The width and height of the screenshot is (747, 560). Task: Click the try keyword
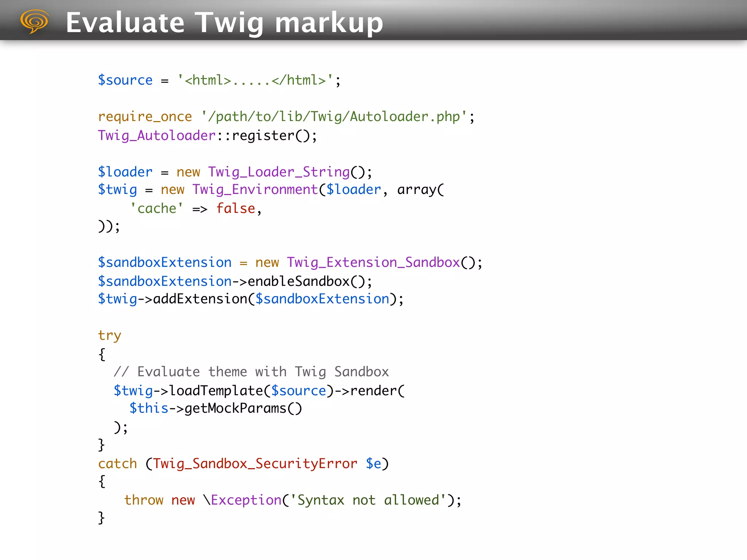point(109,335)
